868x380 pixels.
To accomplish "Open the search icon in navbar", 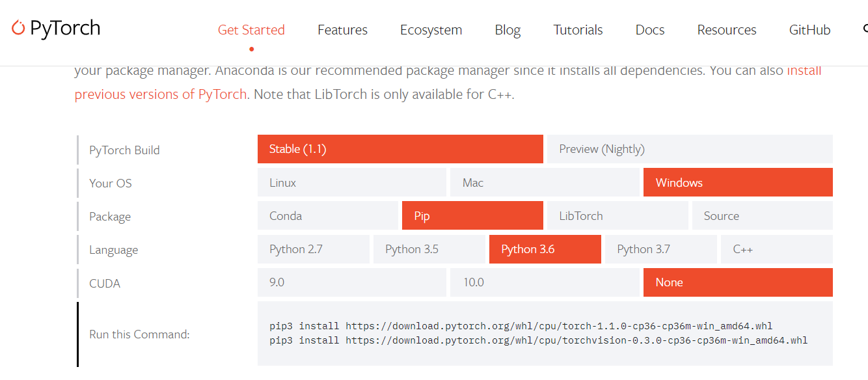I will (865, 29).
